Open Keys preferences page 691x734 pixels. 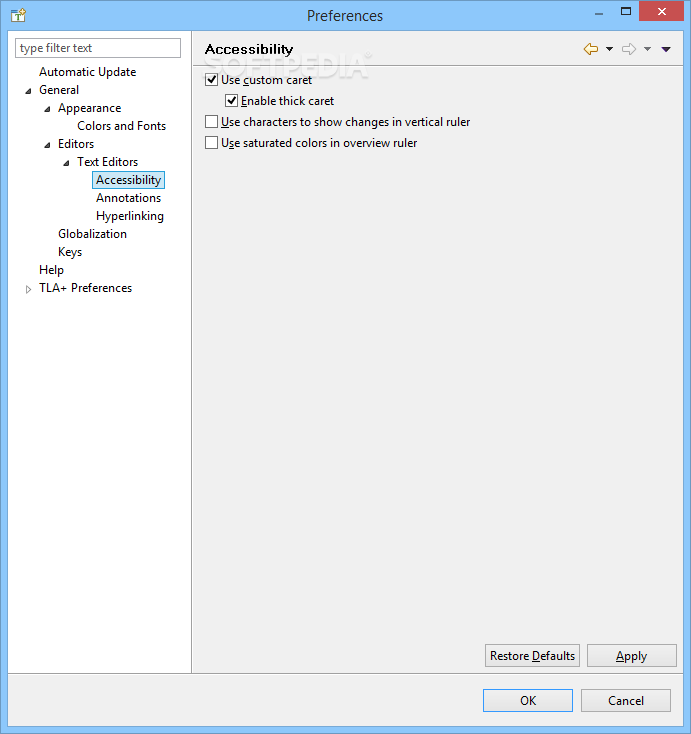70,252
